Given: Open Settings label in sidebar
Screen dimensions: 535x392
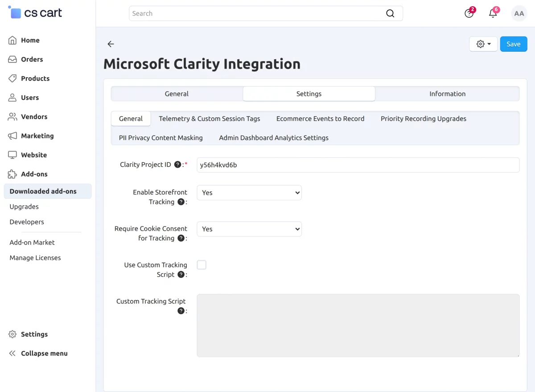Looking at the screenshot, I should pyautogui.click(x=34, y=334).
